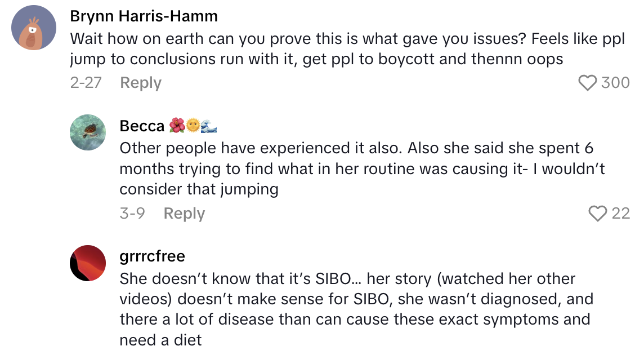Open Becca's sea turtle profile picture
The image size is (644, 355).
tap(88, 132)
